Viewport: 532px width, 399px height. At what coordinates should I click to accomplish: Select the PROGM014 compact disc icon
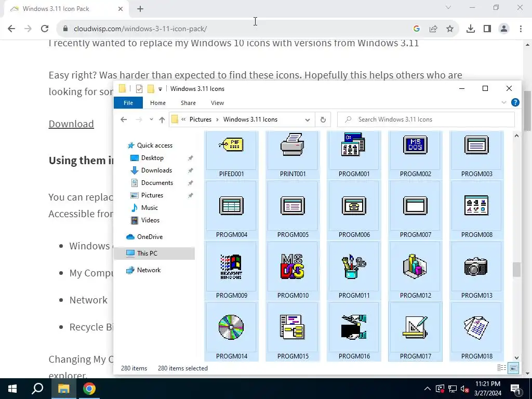click(x=231, y=331)
